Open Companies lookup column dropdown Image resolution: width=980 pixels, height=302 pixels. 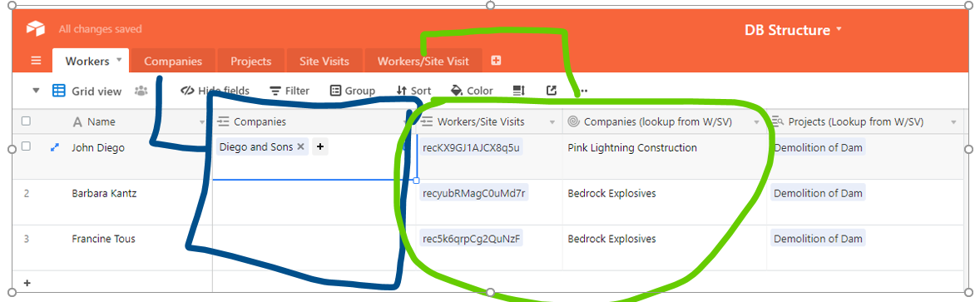click(x=758, y=122)
